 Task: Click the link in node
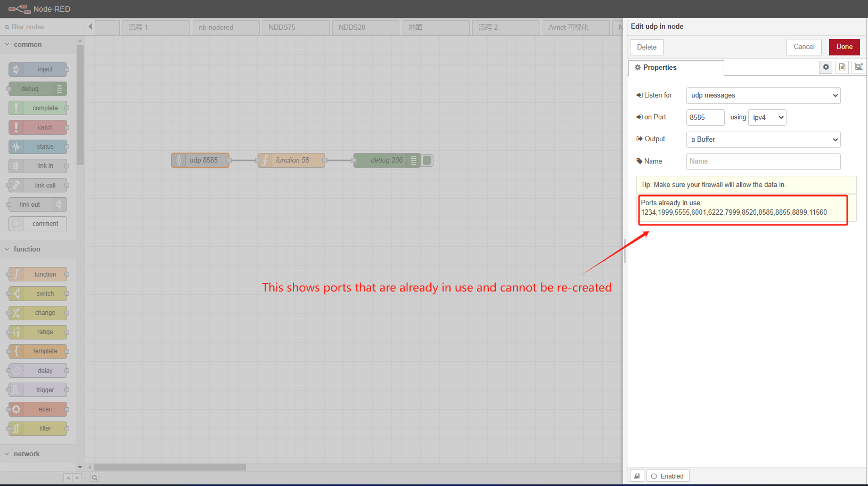(x=38, y=166)
